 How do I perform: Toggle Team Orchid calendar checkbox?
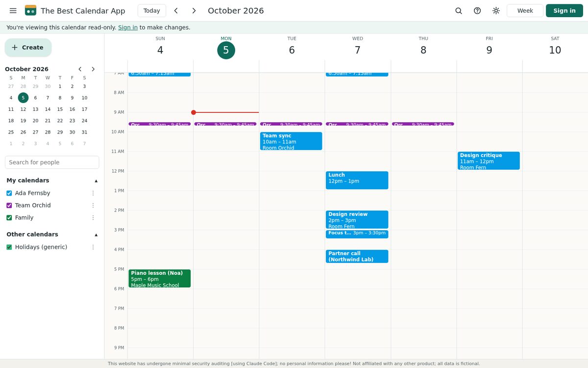click(9, 206)
